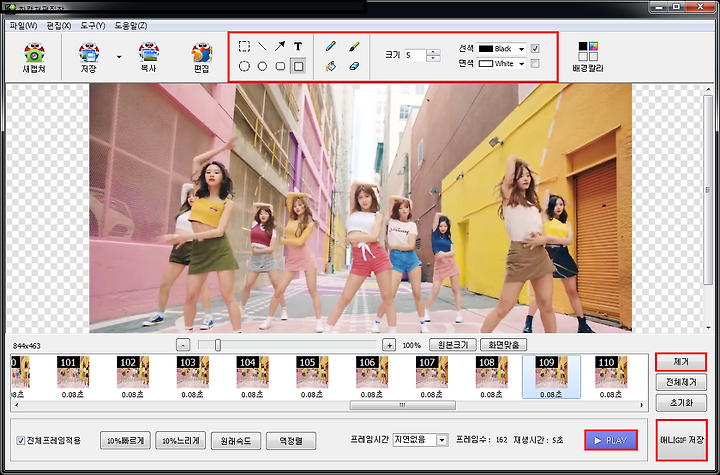Click the 10%빠르게 faster button

[x=125, y=441]
